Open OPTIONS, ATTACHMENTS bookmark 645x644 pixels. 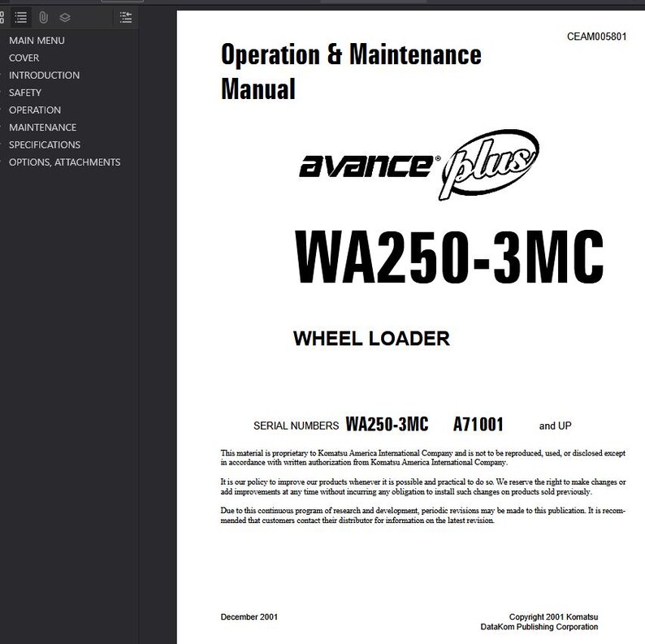point(65,162)
